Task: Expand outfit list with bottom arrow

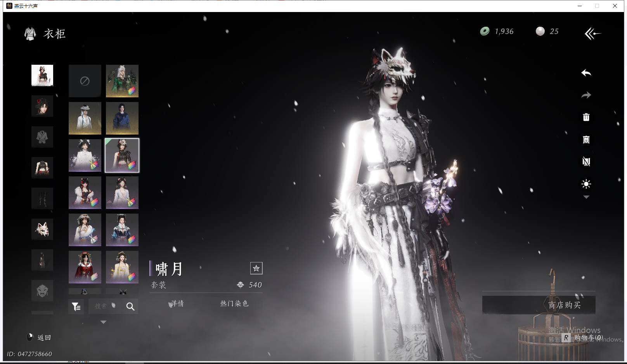Action: coord(103,322)
